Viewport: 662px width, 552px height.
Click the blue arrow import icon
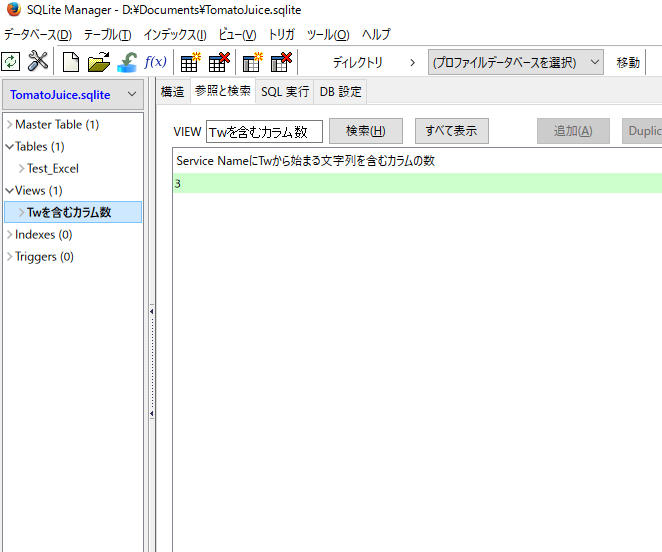click(x=127, y=62)
